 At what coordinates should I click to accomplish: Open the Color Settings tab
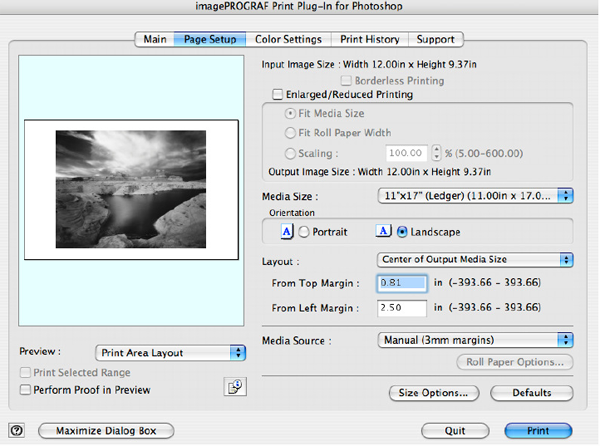pyautogui.click(x=288, y=39)
